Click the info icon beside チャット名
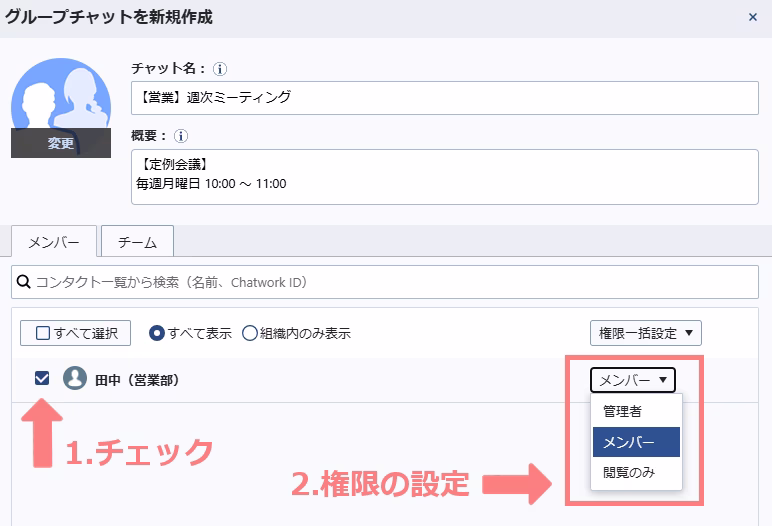772x526 pixels. (x=220, y=69)
